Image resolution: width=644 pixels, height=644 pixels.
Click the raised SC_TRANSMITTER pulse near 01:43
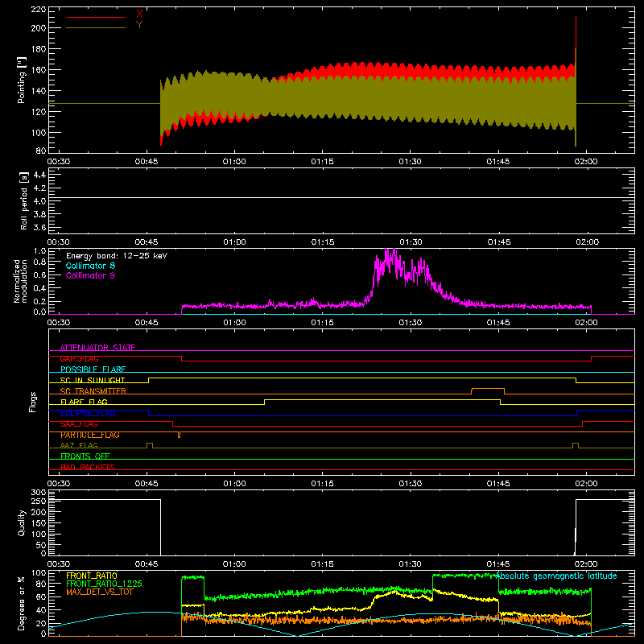tap(488, 389)
